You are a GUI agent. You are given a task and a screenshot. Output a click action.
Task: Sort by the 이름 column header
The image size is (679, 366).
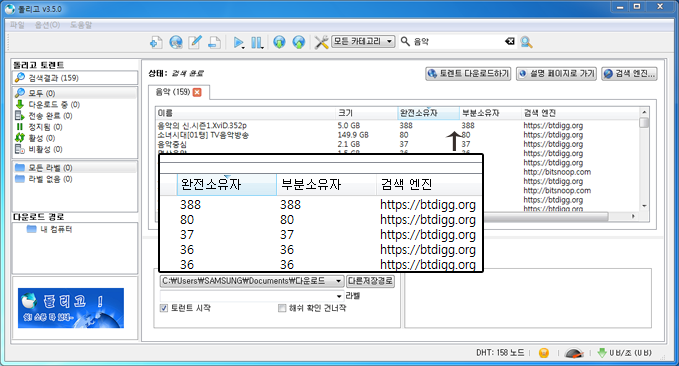tap(246, 113)
